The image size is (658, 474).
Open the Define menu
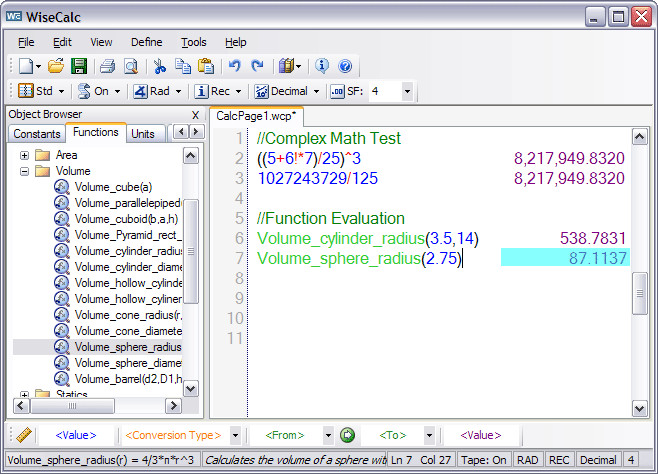pos(146,42)
